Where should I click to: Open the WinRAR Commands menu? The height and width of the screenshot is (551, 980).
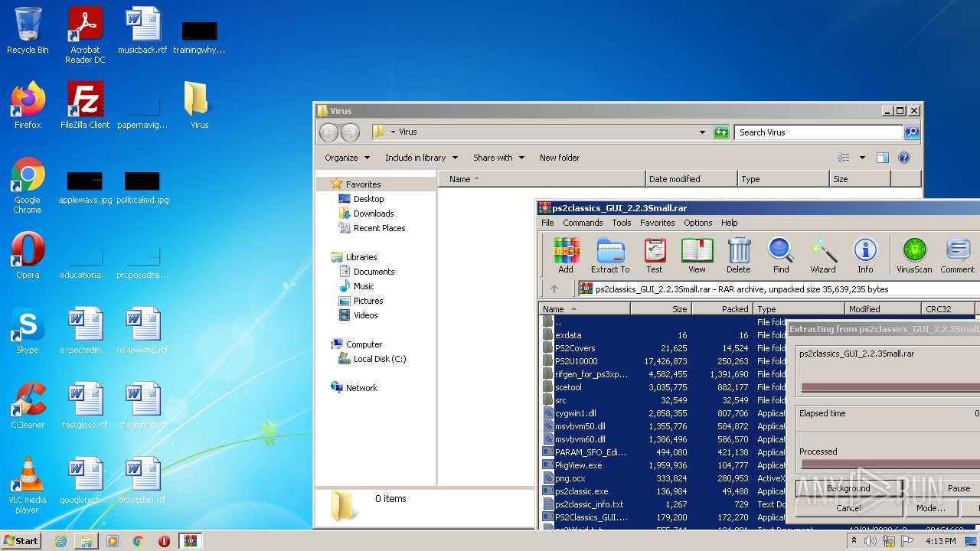(583, 223)
